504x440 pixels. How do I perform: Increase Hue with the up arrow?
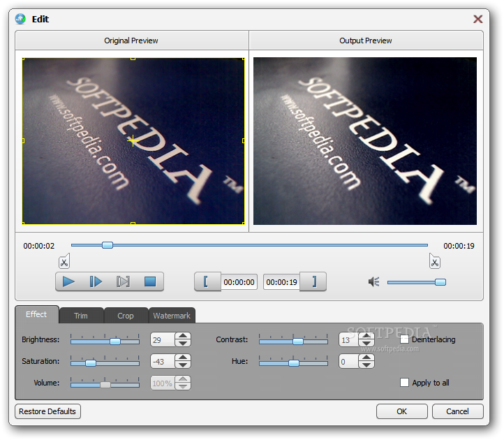(366, 358)
